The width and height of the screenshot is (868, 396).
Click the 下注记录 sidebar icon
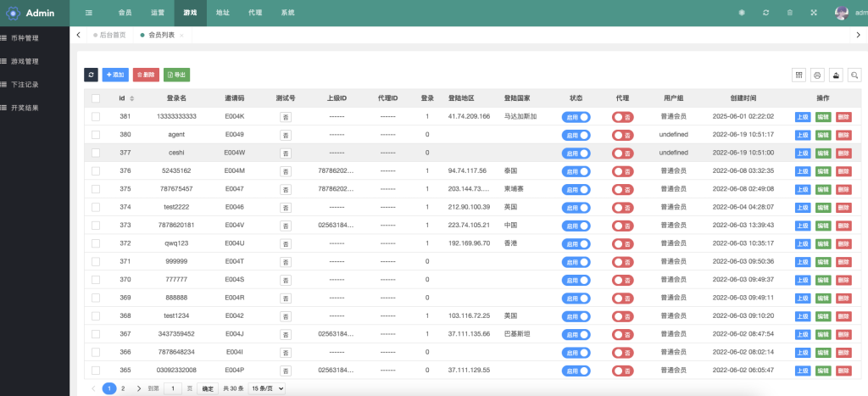pyautogui.click(x=4, y=85)
